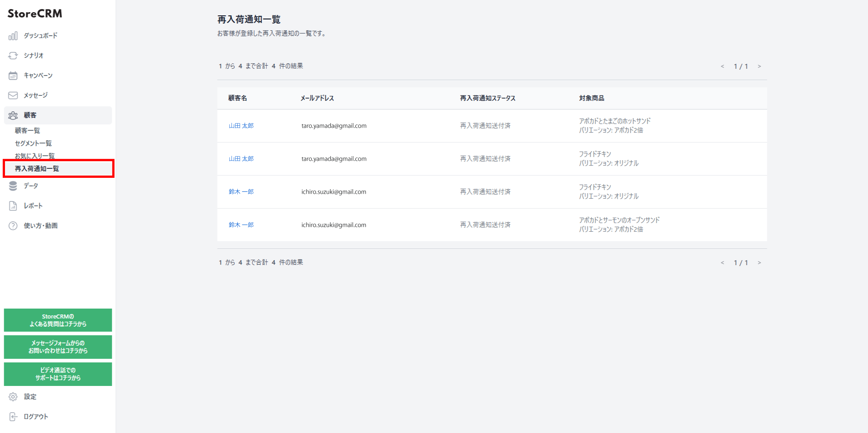Click the レポート document icon
Image resolution: width=868 pixels, height=433 pixels.
pos(13,206)
